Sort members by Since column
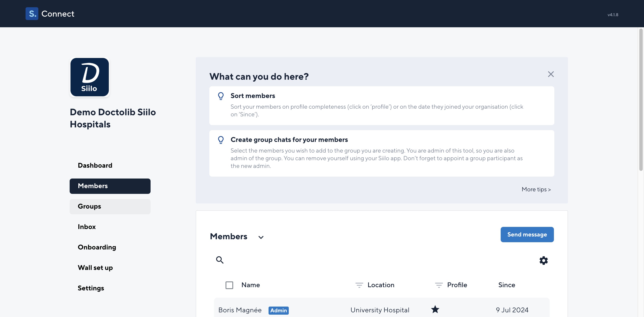 coord(506,285)
